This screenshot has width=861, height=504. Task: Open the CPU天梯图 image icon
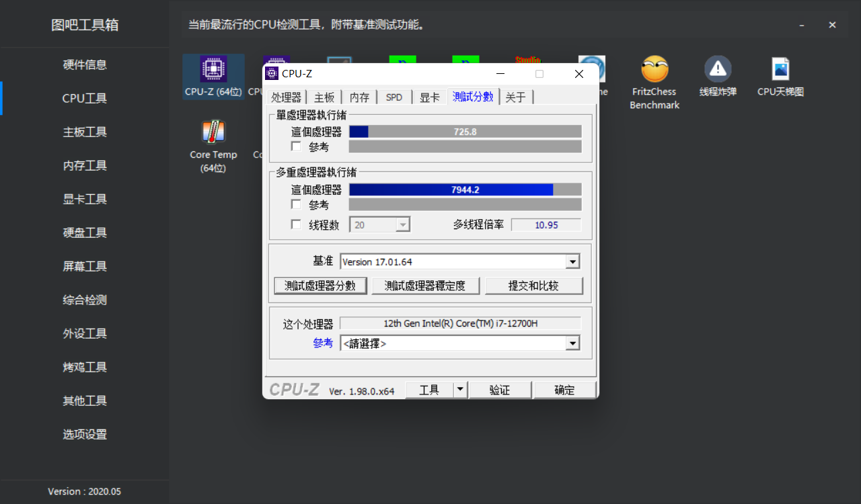(x=780, y=77)
